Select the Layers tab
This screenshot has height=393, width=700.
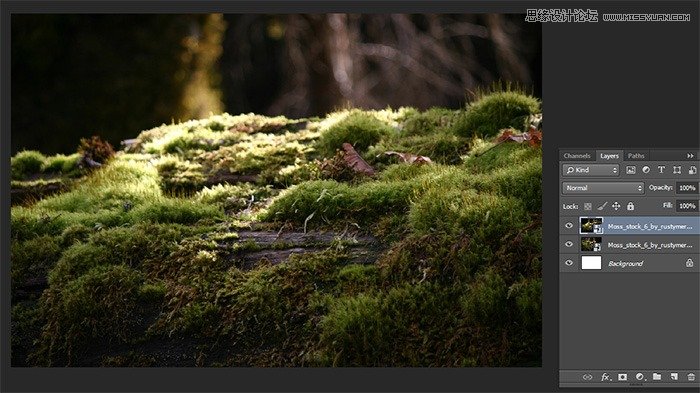tap(609, 156)
